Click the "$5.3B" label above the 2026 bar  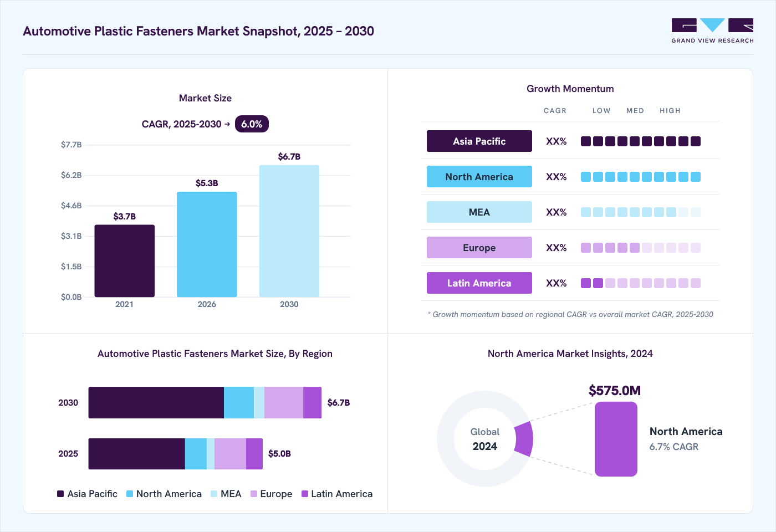coord(207,183)
